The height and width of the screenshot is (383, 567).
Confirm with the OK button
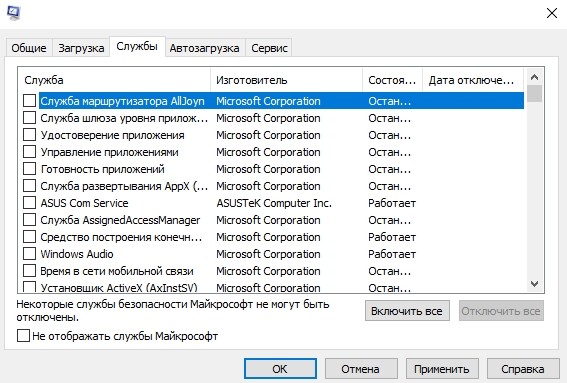pyautogui.click(x=280, y=369)
